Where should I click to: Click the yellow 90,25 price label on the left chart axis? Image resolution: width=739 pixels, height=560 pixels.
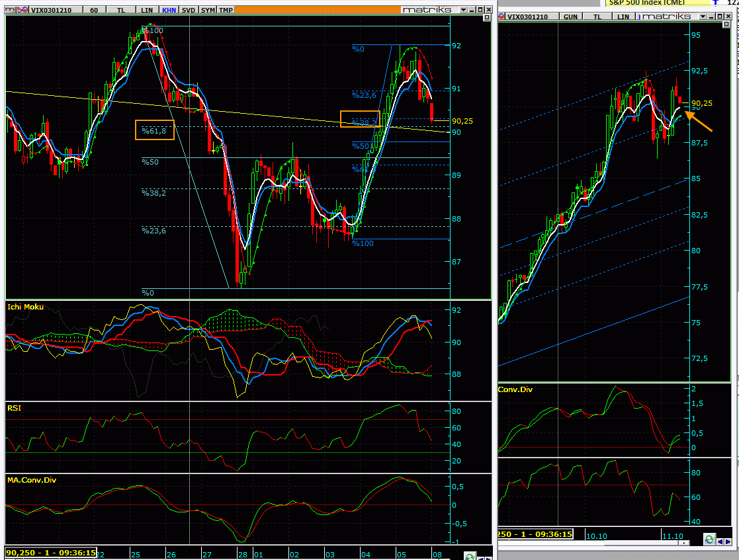pos(462,121)
